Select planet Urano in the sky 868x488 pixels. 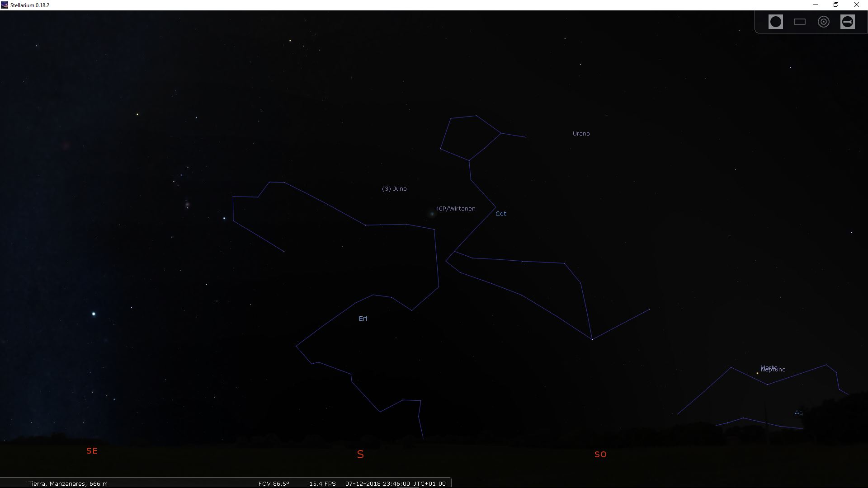pos(581,134)
